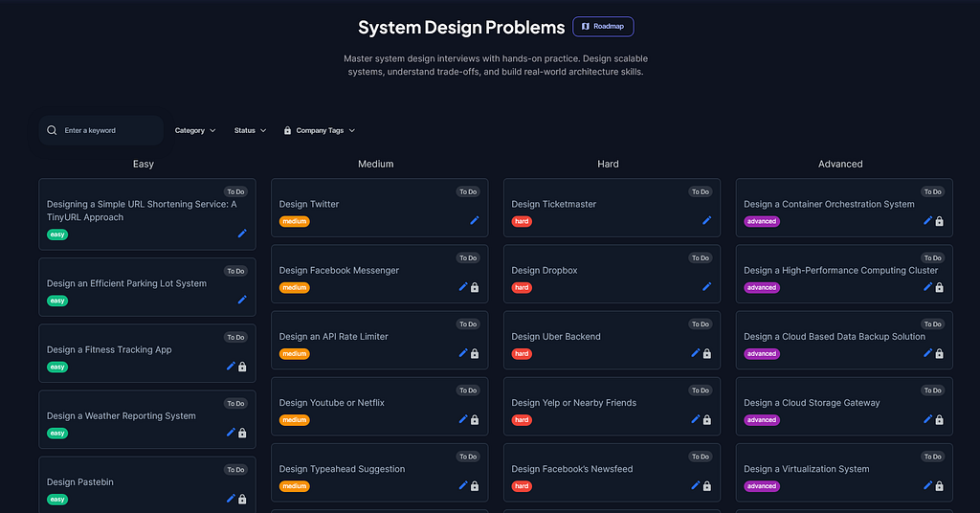
Task: Click the pencil icon on Design Dropbox card
Action: 707,287
